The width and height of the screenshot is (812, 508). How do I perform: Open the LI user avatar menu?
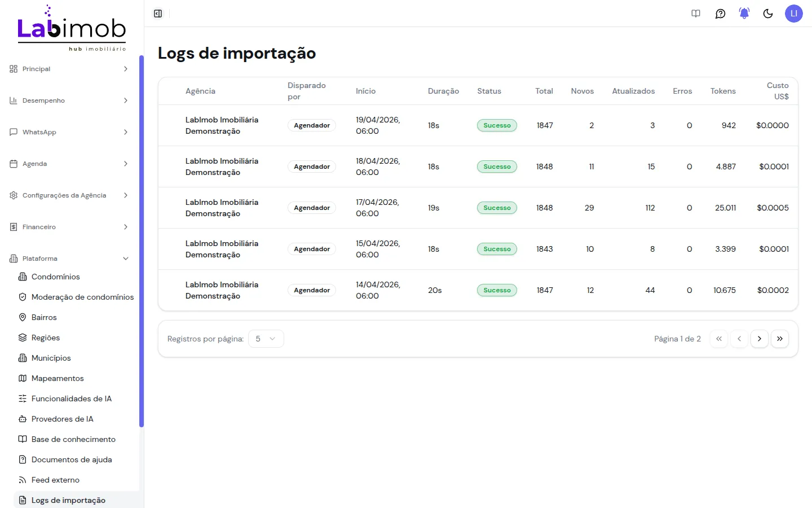click(x=794, y=14)
